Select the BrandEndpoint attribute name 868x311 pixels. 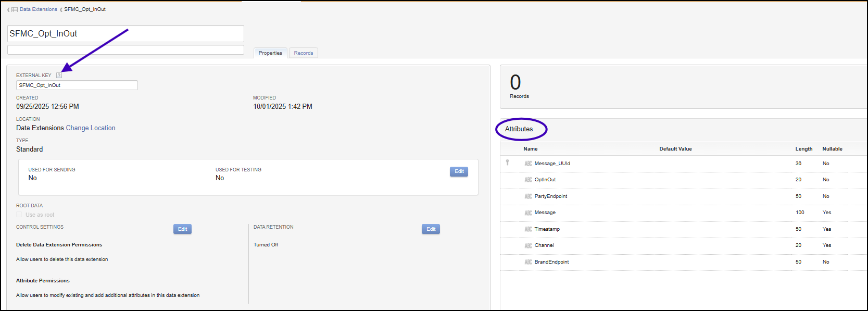click(x=552, y=262)
